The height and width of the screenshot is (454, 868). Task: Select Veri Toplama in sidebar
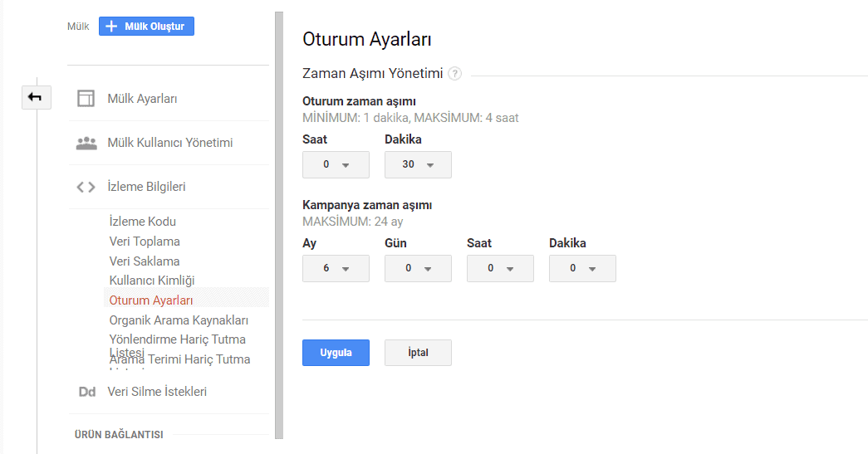145,242
